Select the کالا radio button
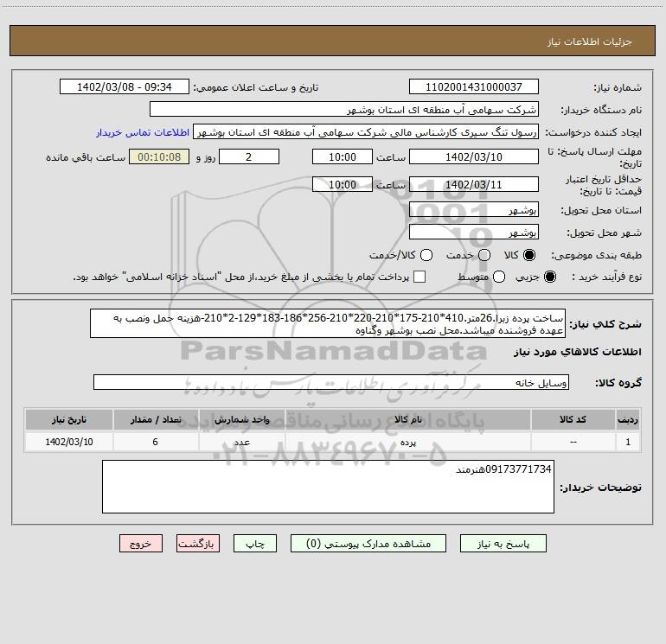Screen dimensions: 666x644 [x=529, y=255]
